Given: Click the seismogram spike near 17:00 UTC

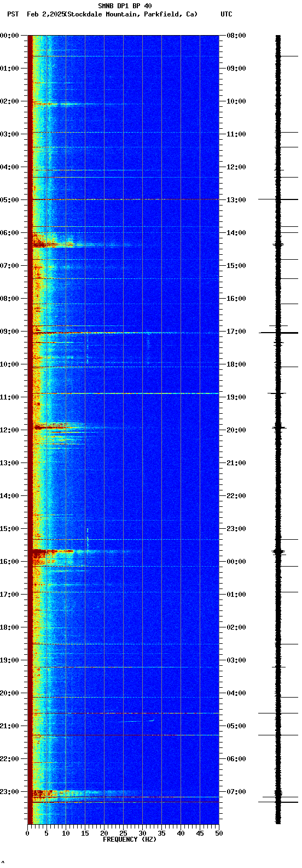Looking at the screenshot, I should tap(278, 333).
